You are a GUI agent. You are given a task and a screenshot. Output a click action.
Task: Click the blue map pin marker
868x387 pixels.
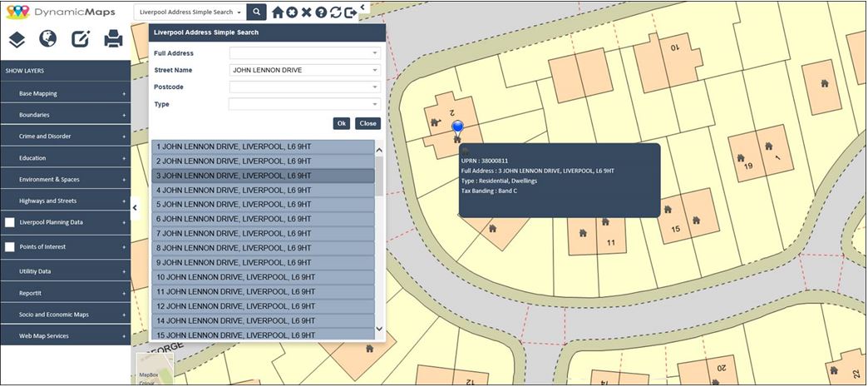click(457, 128)
